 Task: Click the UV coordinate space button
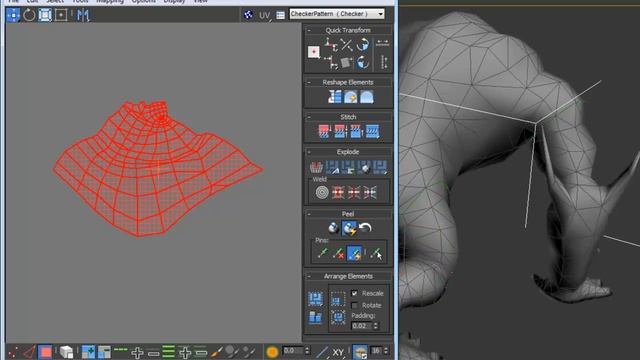pos(264,16)
